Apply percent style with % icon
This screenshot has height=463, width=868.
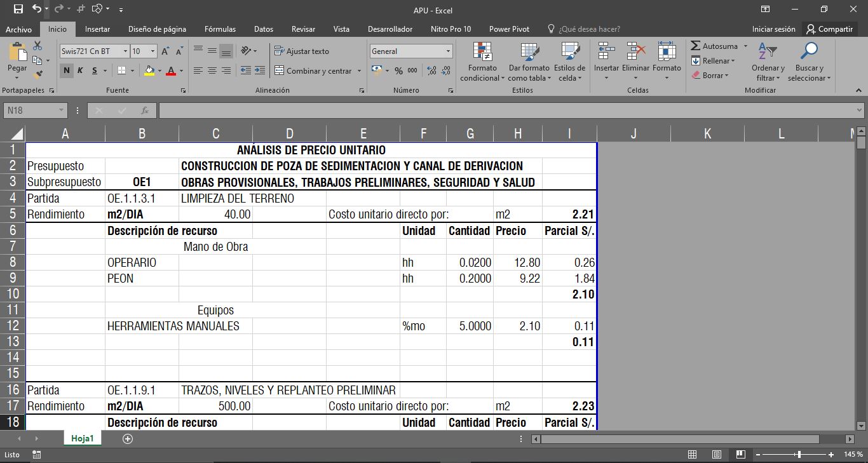point(398,70)
